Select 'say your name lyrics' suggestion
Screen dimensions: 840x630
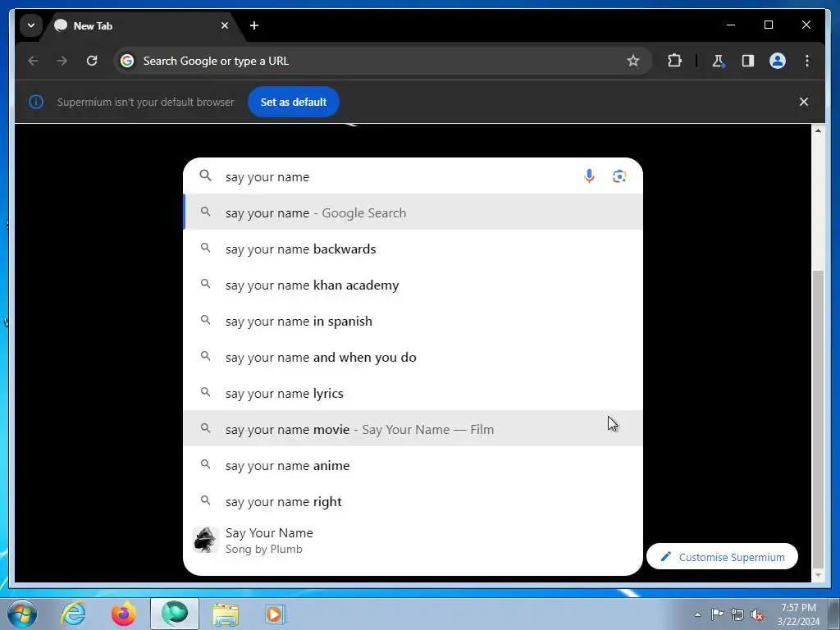tap(413, 393)
